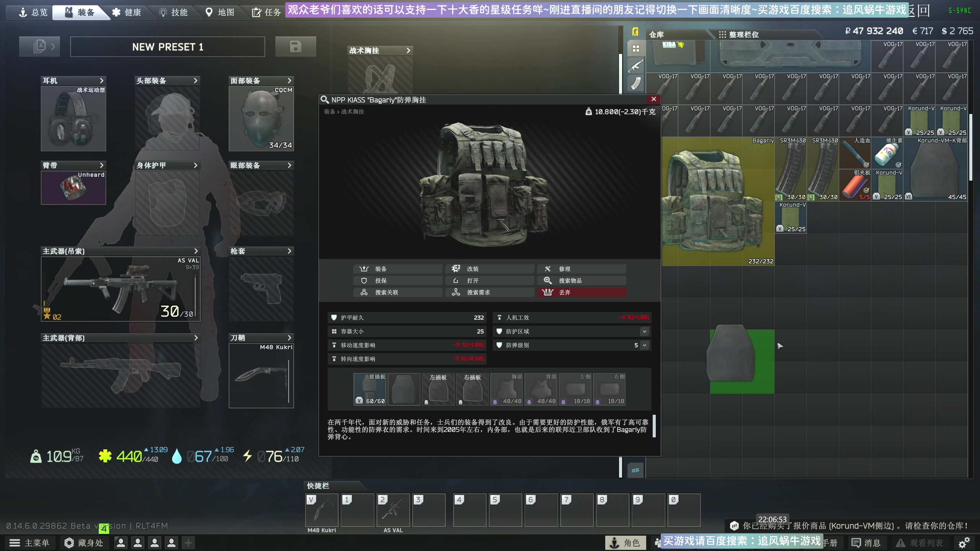
Task: Open the 藏身处 hideout button
Action: 84,543
